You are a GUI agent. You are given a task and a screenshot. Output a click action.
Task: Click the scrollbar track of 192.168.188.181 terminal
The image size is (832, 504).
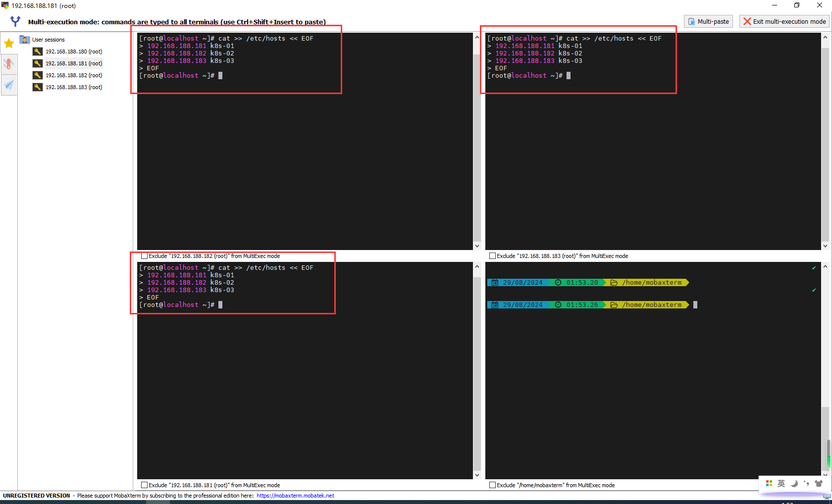(477, 370)
